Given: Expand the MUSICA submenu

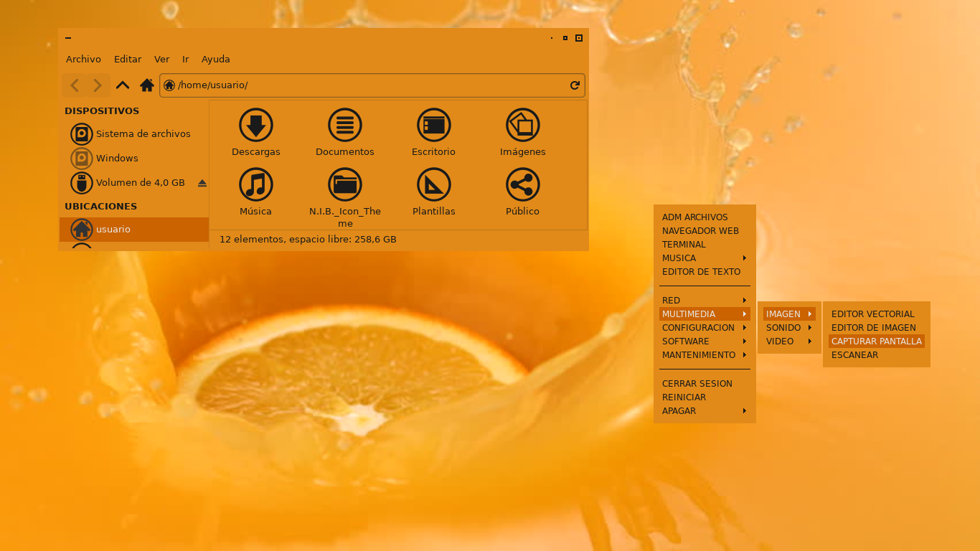Looking at the screenshot, I should coord(705,258).
